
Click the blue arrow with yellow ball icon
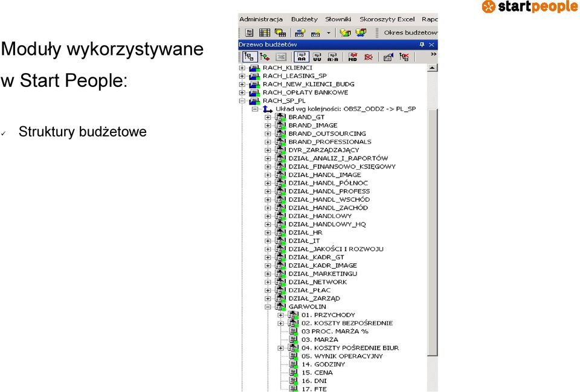tap(300, 33)
